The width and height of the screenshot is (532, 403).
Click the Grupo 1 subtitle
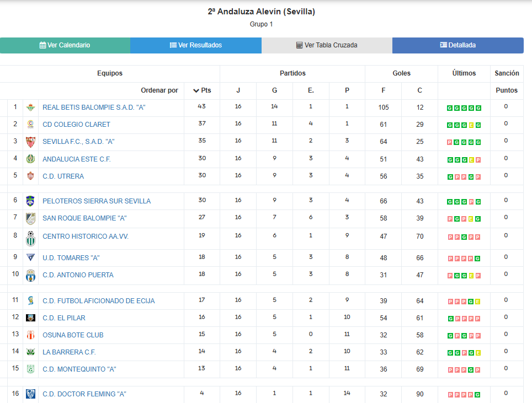click(x=261, y=24)
